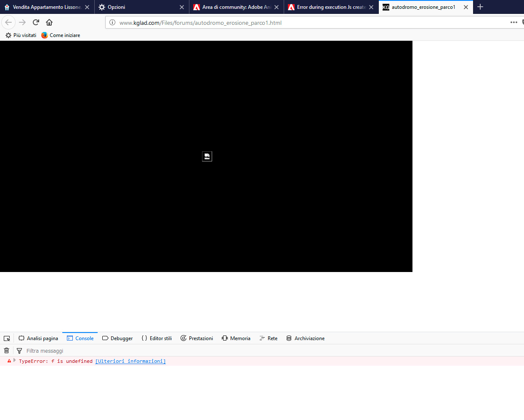The width and height of the screenshot is (524, 420).
Task: Click the forward navigation arrow
Action: [21, 22]
